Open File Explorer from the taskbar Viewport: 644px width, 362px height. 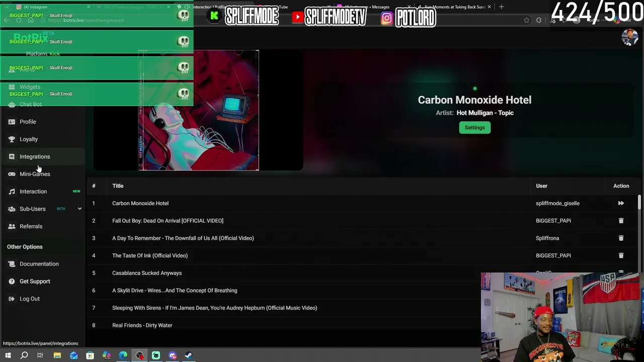click(57, 355)
